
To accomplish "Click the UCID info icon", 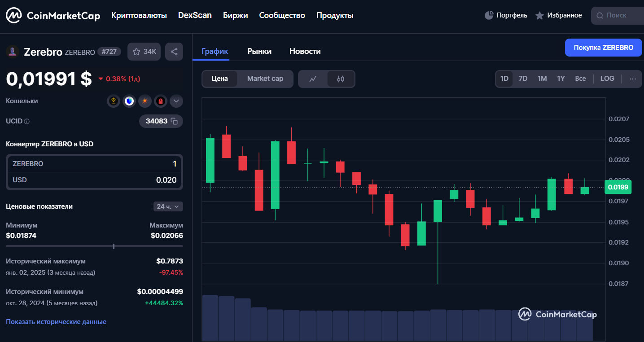I will click(26, 121).
